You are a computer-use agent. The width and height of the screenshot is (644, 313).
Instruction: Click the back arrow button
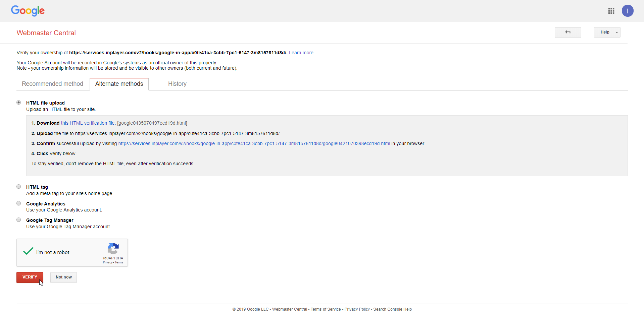tap(568, 32)
